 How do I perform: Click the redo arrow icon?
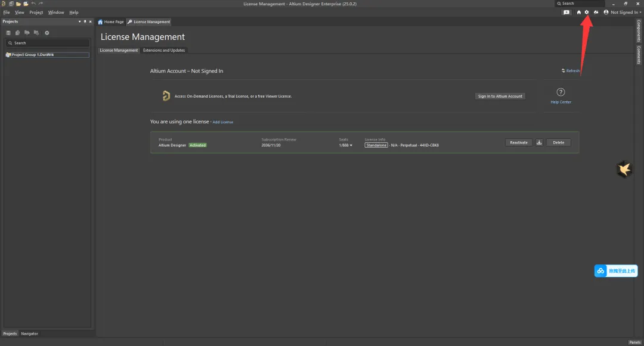click(41, 4)
